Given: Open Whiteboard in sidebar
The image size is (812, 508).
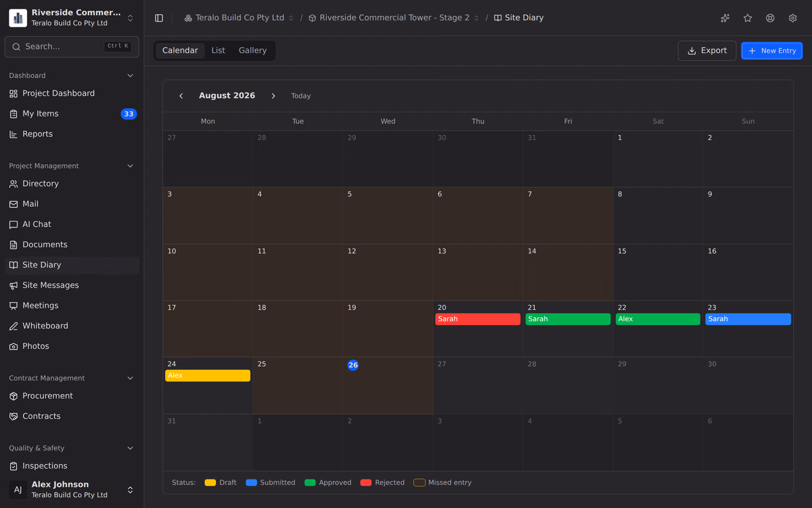Looking at the screenshot, I should click(72, 326).
